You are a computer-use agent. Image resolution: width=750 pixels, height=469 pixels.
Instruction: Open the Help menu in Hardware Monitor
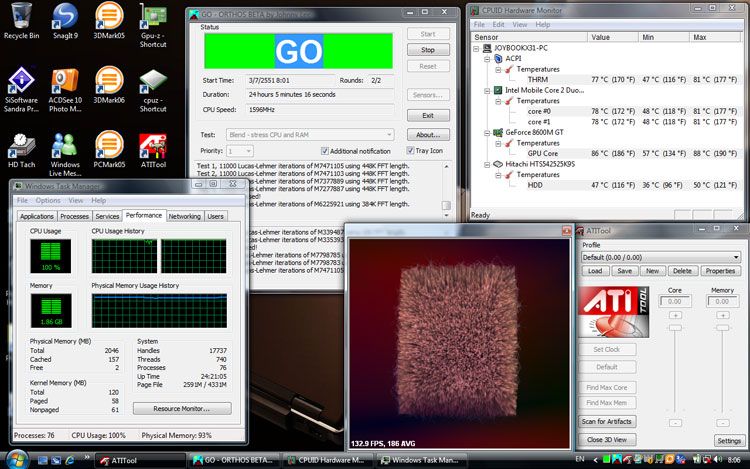(x=542, y=24)
